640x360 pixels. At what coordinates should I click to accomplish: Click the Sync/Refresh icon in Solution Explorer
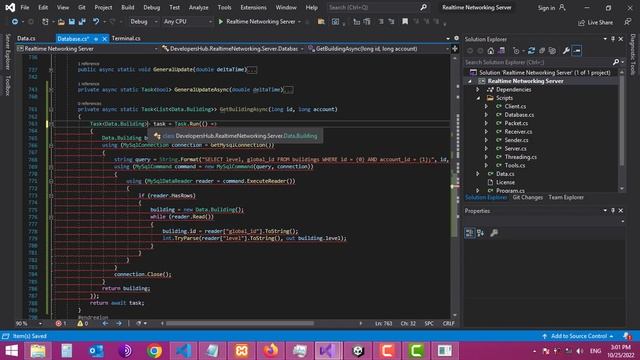(x=531, y=51)
